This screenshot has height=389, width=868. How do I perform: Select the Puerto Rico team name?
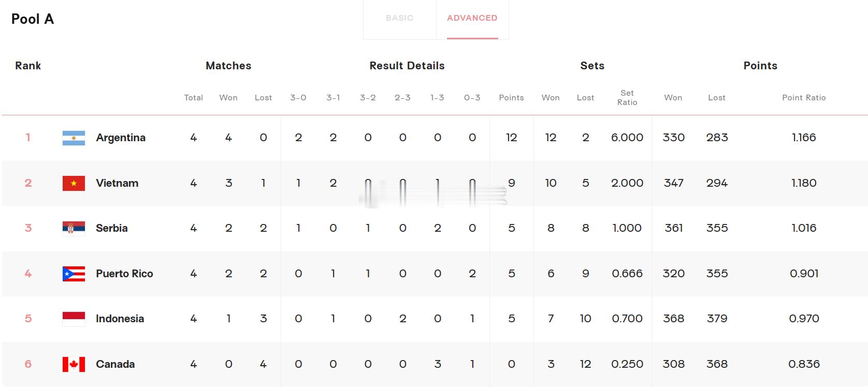(124, 274)
